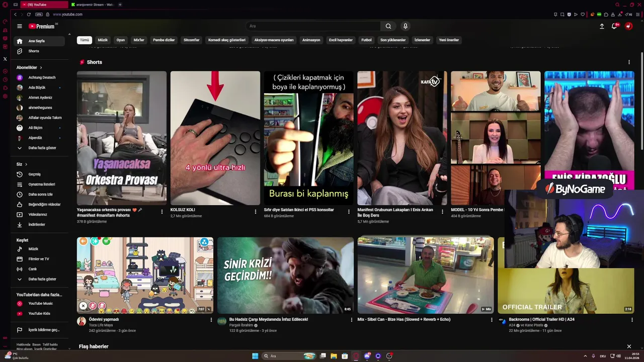Open Shorts shelf more options menu
Image resolution: width=644 pixels, height=362 pixels.
[629, 62]
